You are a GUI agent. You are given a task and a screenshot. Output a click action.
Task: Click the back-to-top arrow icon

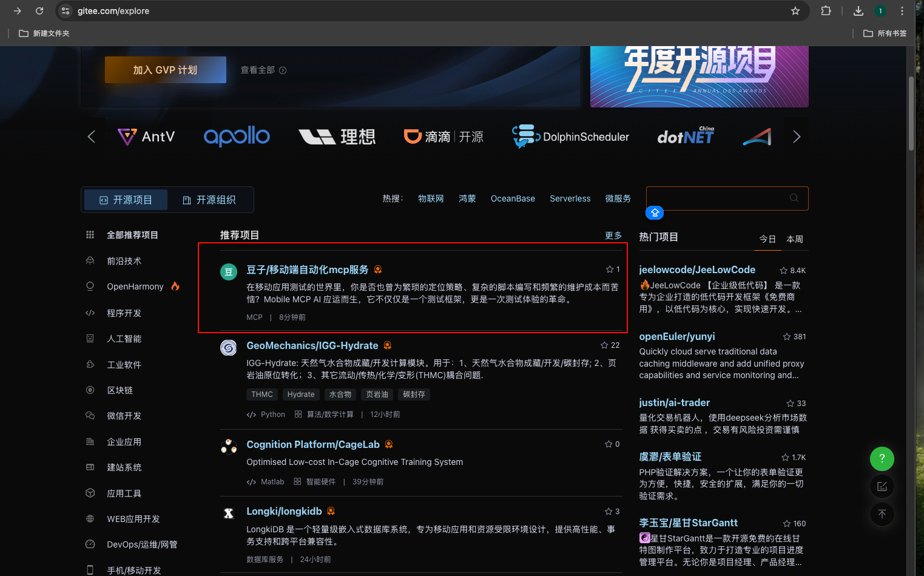pyautogui.click(x=882, y=514)
